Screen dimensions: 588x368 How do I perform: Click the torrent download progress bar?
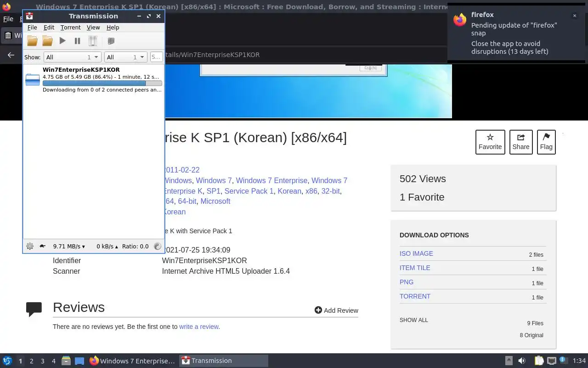click(x=102, y=83)
